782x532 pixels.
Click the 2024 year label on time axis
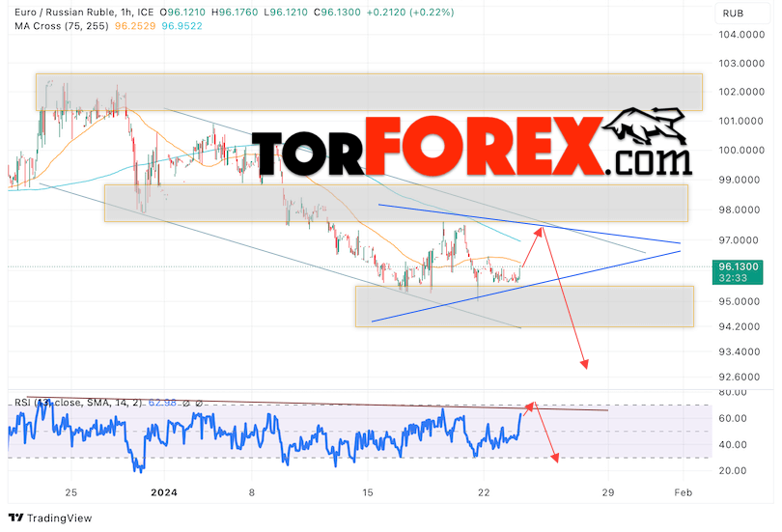point(164,492)
